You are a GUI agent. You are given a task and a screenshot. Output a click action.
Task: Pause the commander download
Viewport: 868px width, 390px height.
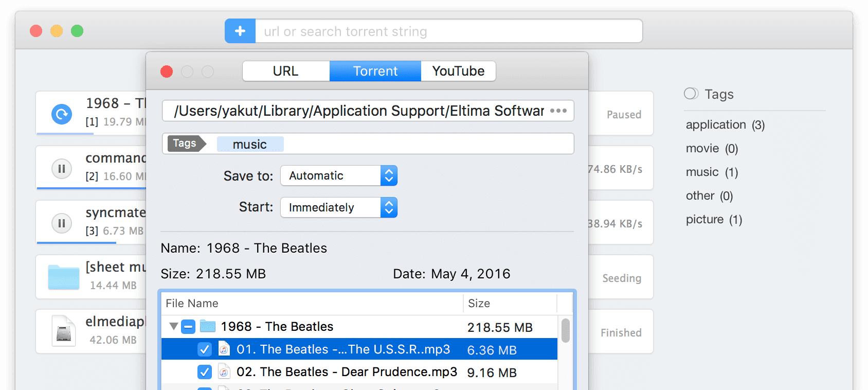(x=62, y=169)
